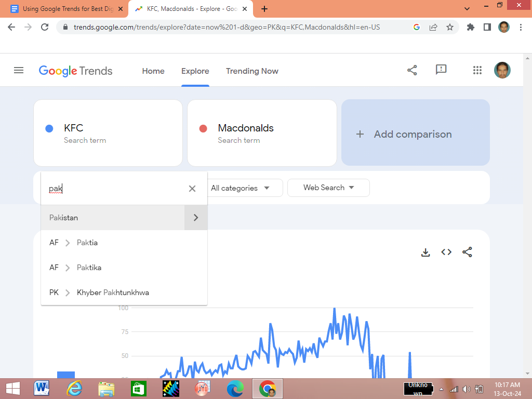Launch Internet Explorer from the taskbar
This screenshot has height=399, width=532.
click(x=74, y=389)
